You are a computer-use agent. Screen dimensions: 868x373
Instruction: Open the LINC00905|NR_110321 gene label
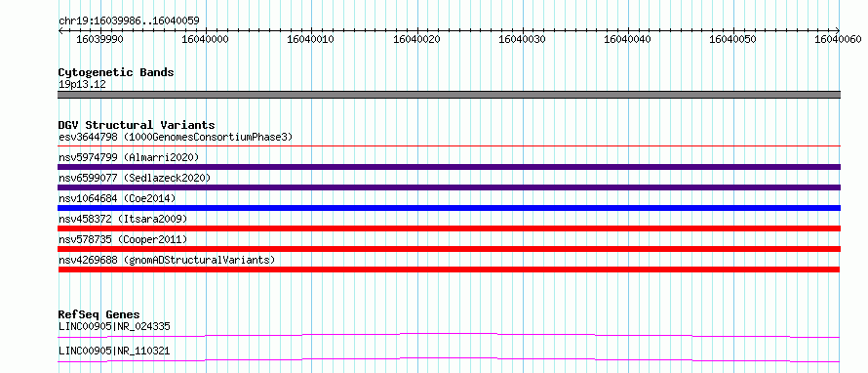(x=114, y=351)
